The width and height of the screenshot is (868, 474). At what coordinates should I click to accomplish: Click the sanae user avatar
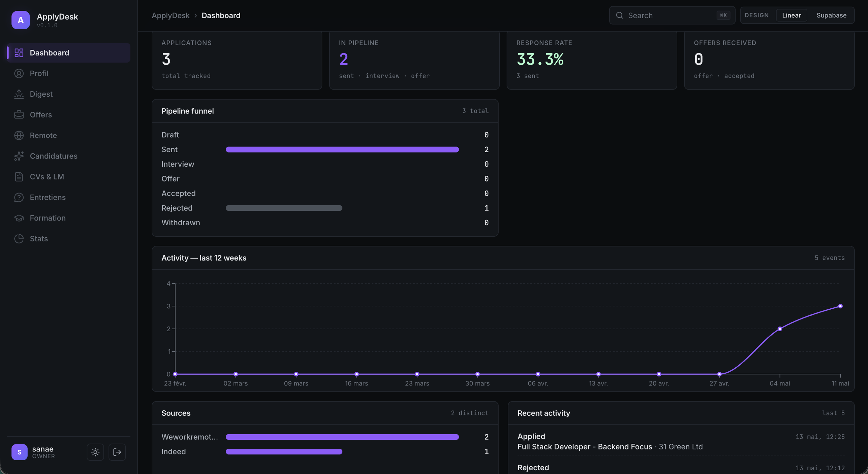pyautogui.click(x=20, y=452)
